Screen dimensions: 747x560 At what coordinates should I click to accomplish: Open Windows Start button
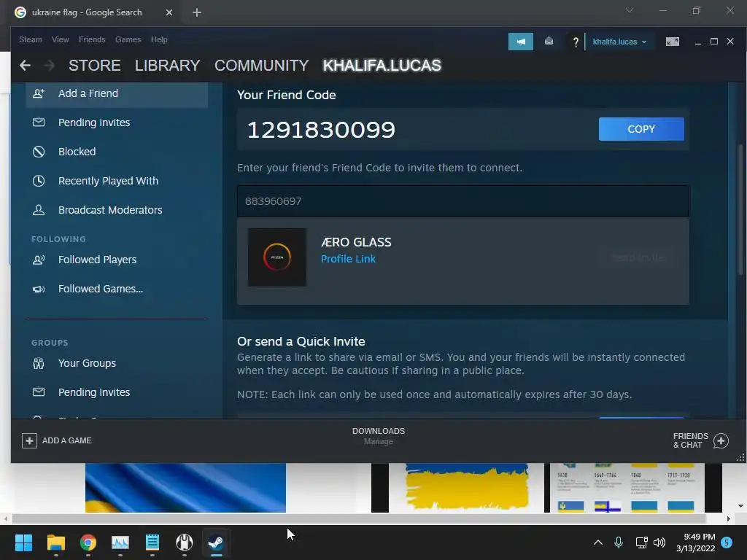pyautogui.click(x=23, y=542)
